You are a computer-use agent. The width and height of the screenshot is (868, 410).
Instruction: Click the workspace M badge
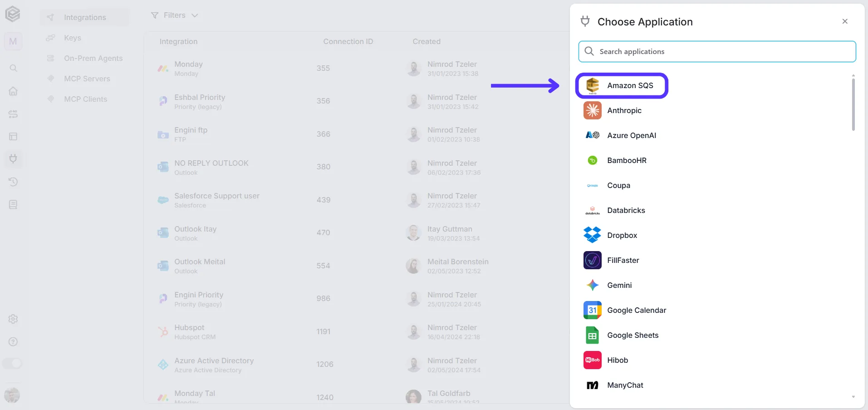tap(13, 41)
